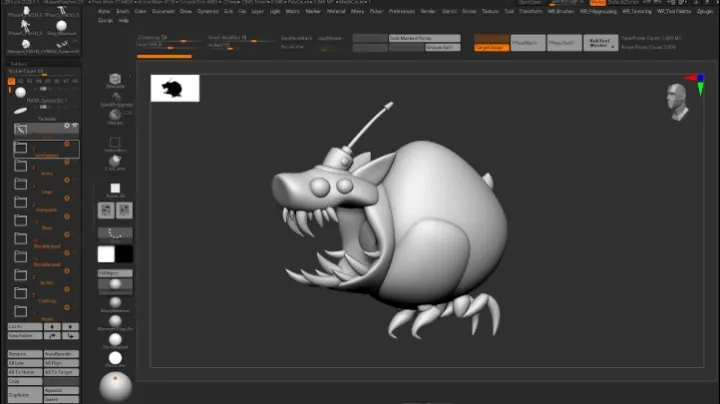Click the head view-orientation gizmo

coord(677,101)
